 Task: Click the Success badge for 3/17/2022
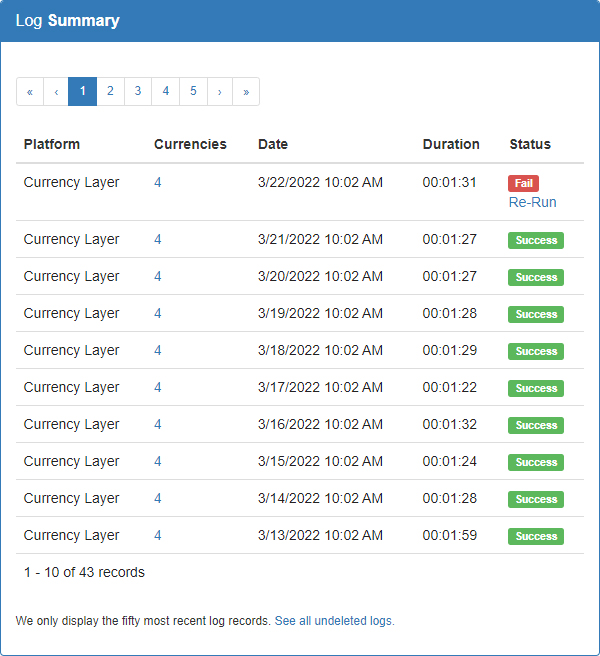pyautogui.click(x=536, y=389)
